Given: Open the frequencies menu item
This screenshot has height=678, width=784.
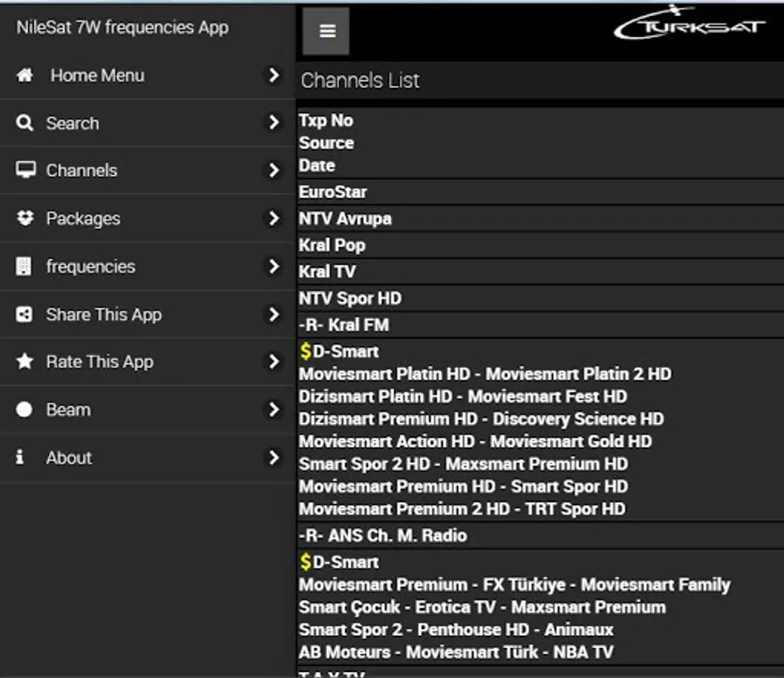Looking at the screenshot, I should pyautogui.click(x=148, y=267).
